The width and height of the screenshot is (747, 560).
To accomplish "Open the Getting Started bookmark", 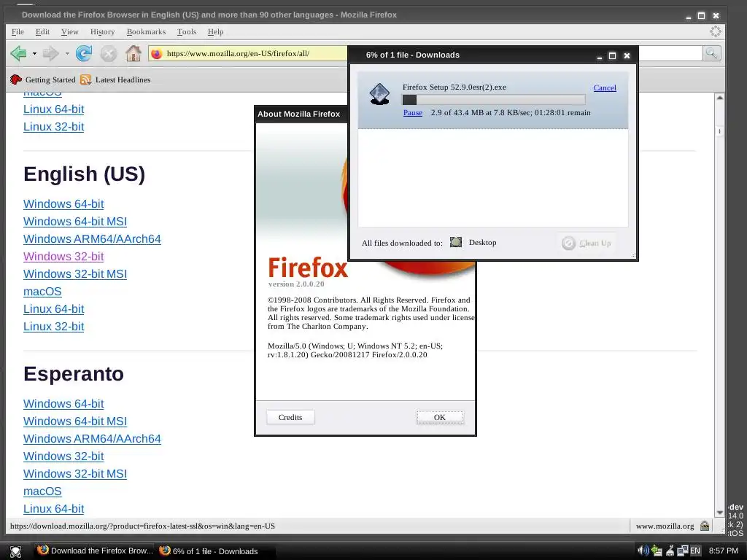I will 43,79.
